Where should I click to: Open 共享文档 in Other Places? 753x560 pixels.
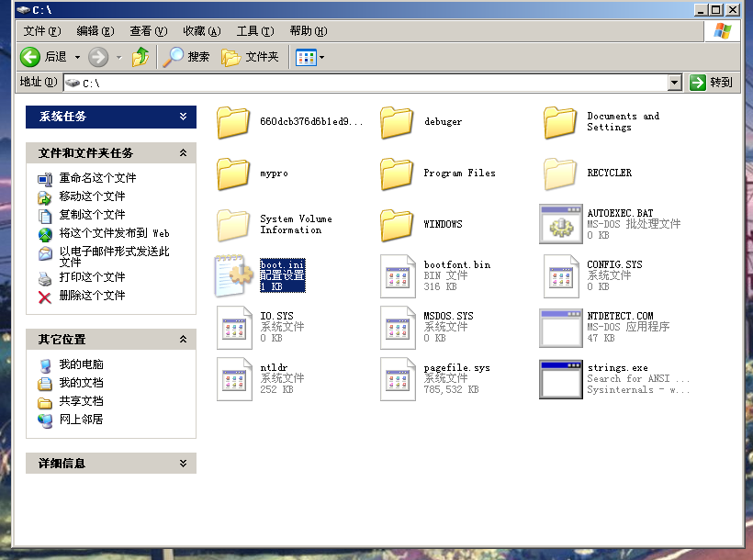pyautogui.click(x=81, y=401)
